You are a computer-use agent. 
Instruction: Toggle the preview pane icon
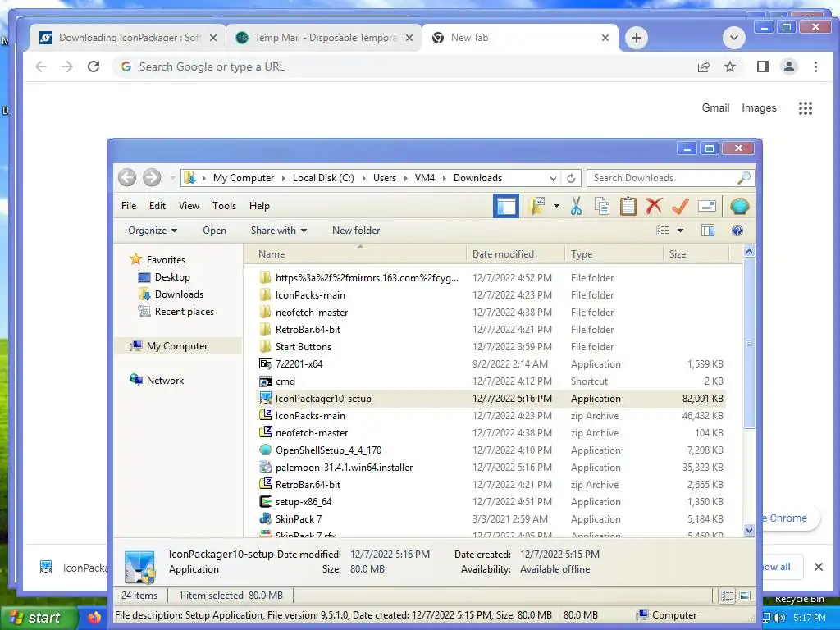(x=708, y=231)
